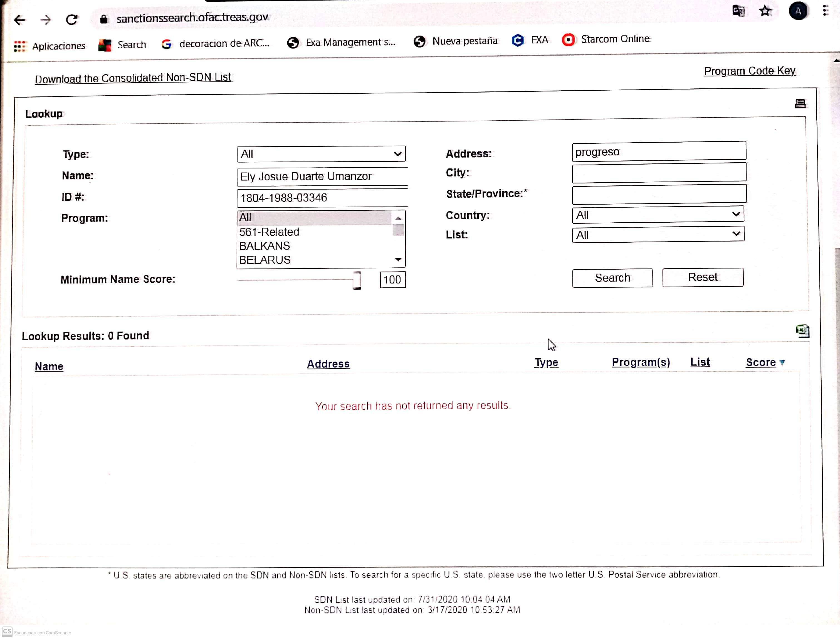Expand the Country dropdown

point(658,215)
